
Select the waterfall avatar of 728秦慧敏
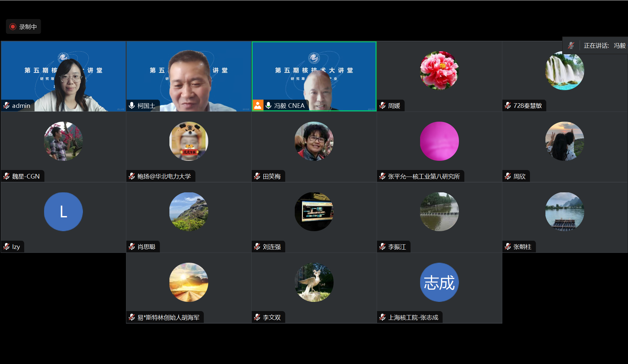click(565, 70)
